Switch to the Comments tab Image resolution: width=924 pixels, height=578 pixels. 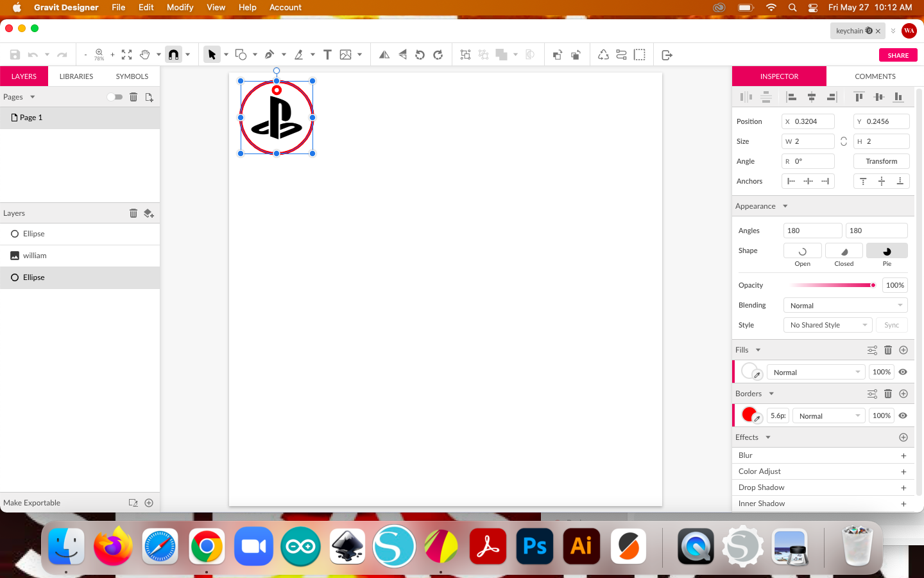coord(875,76)
